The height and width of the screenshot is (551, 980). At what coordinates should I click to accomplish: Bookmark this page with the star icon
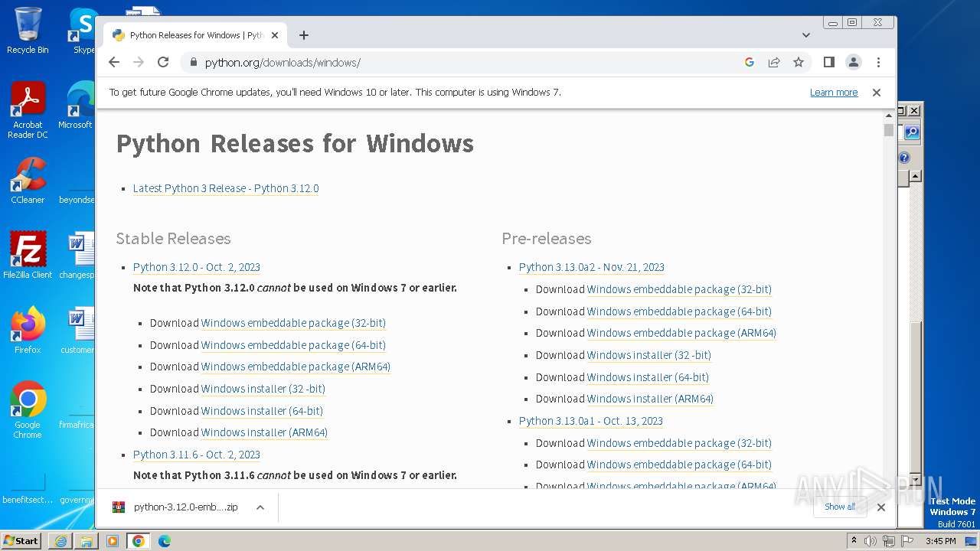pyautogui.click(x=799, y=62)
